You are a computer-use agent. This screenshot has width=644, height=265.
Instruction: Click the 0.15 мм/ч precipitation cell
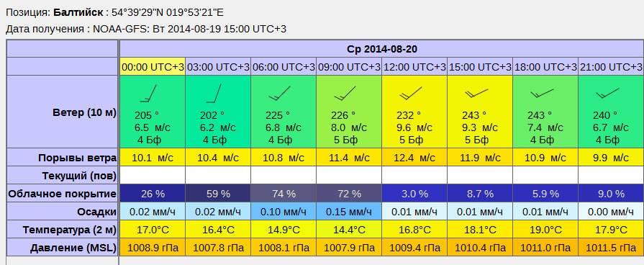349,212
